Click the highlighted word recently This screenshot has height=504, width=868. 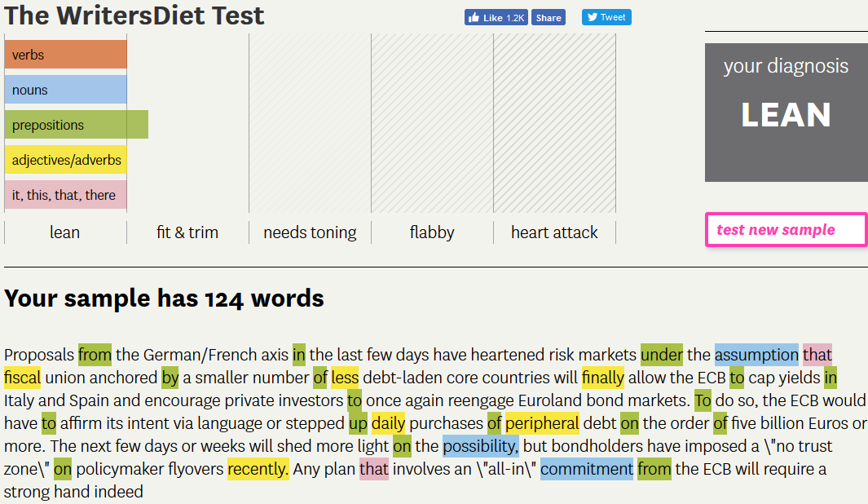point(258,469)
